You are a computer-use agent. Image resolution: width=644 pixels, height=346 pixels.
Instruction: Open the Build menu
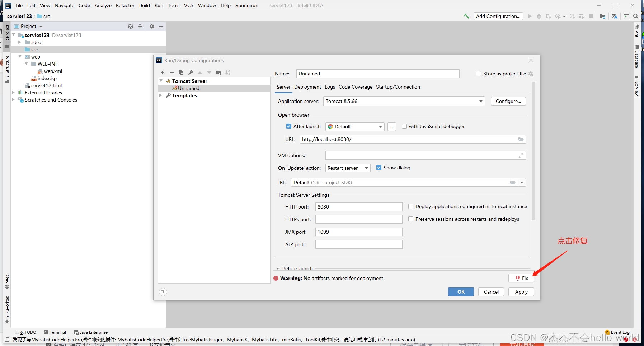coord(145,5)
